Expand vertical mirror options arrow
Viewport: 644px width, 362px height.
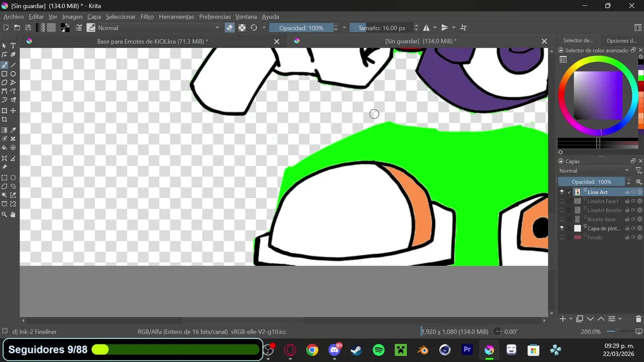[x=454, y=28]
